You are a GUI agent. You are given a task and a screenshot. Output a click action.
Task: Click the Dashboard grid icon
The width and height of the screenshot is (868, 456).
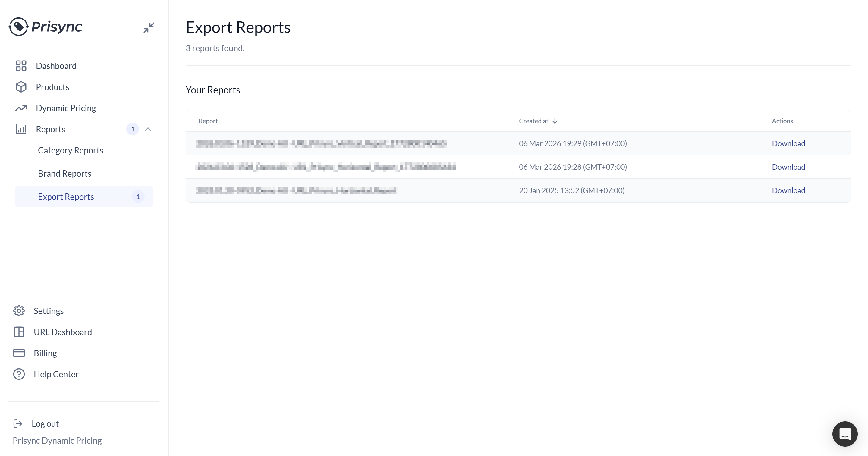tap(21, 66)
